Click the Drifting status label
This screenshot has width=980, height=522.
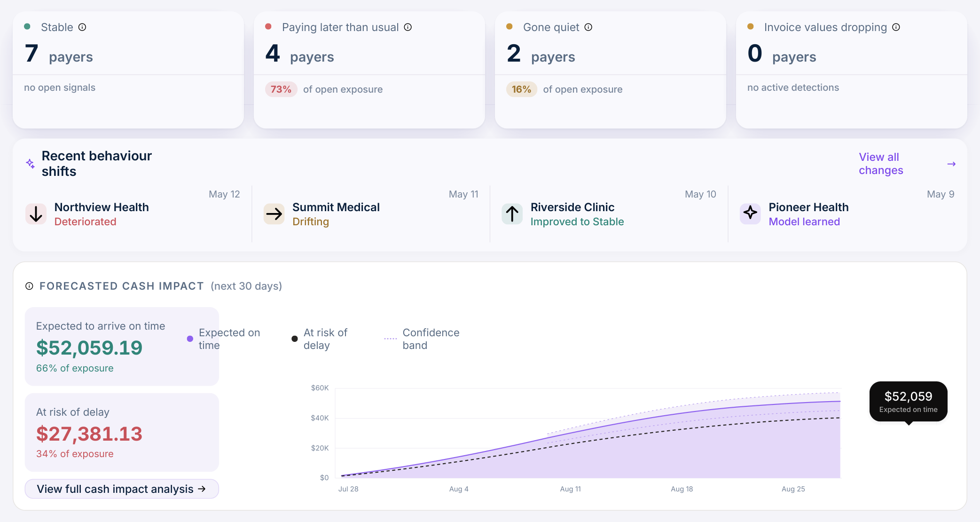311,221
